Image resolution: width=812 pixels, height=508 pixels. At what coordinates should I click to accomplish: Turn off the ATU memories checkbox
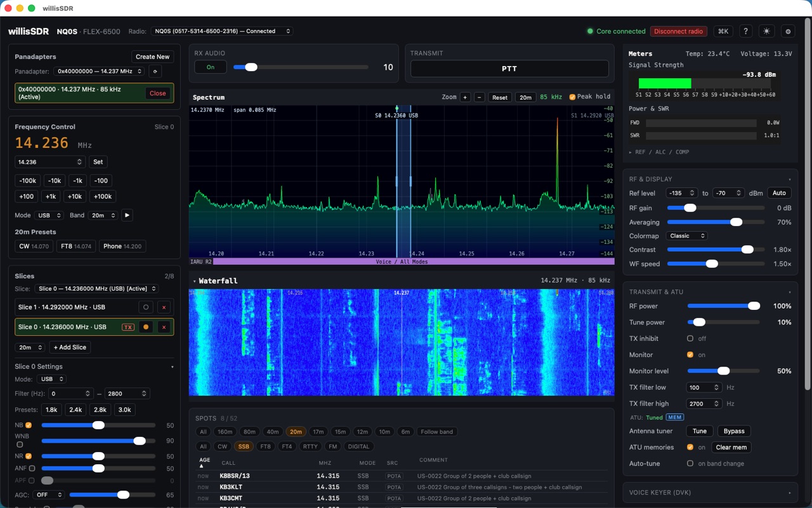coord(690,447)
